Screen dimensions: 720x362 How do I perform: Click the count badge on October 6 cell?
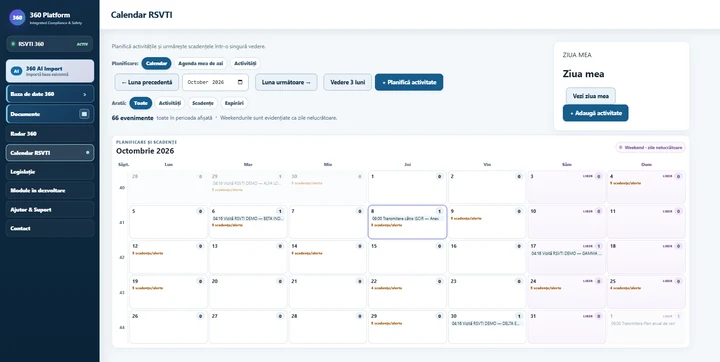[x=280, y=211]
